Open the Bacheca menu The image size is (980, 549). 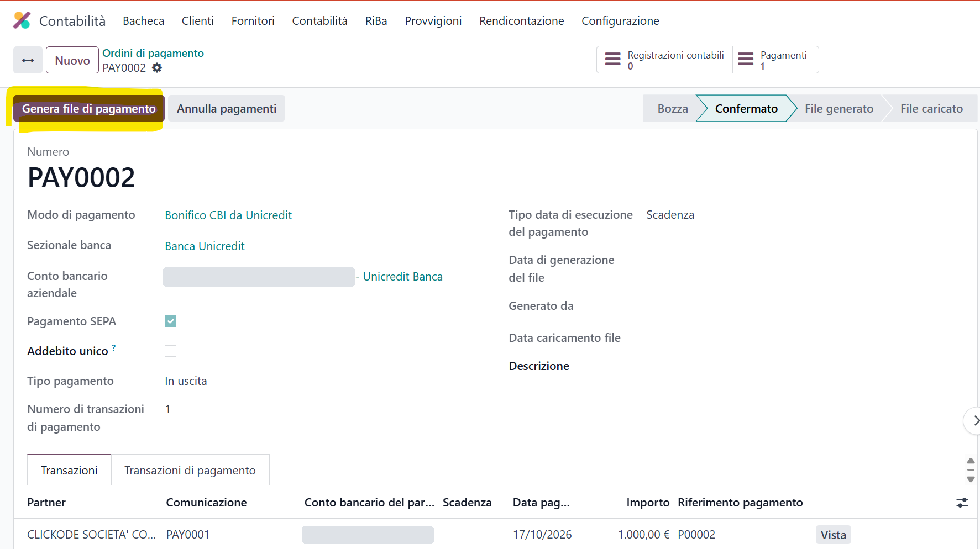144,21
